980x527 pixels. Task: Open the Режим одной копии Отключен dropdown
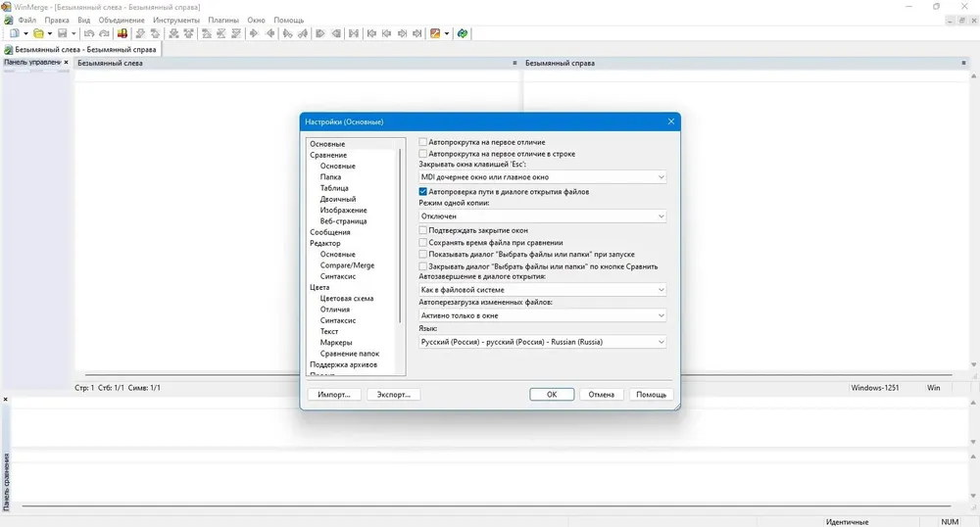click(x=542, y=216)
